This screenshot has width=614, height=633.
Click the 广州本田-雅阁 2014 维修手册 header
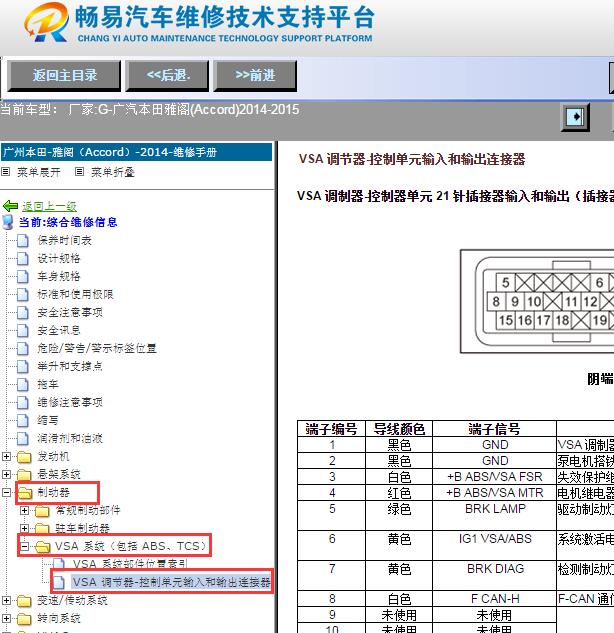tap(136, 152)
